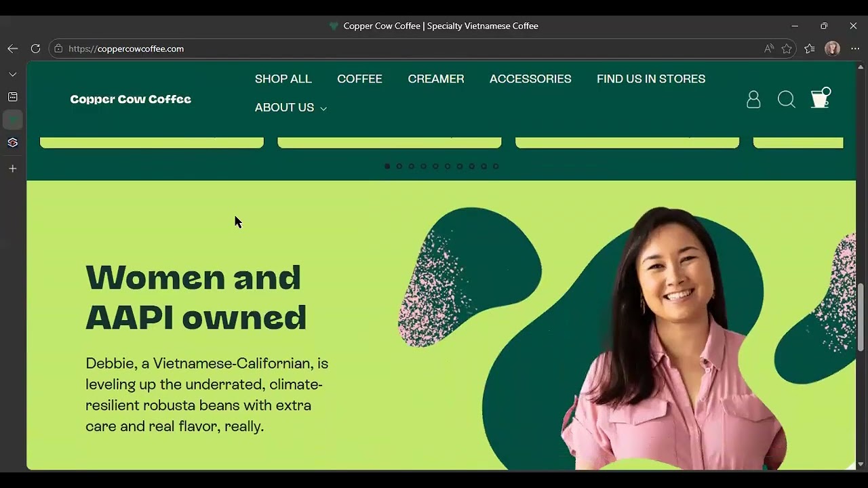The image size is (868, 488).
Task: Open browser settings ellipsis menu
Action: click(x=855, y=49)
